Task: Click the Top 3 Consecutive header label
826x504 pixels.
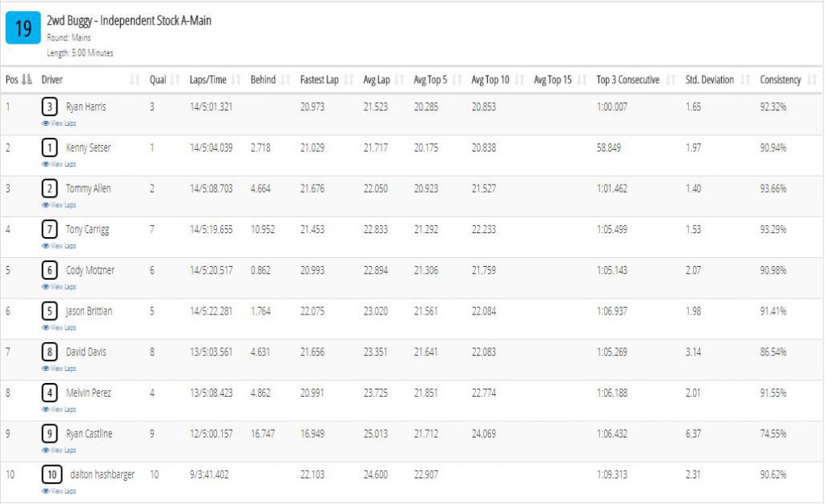Action: [628, 80]
